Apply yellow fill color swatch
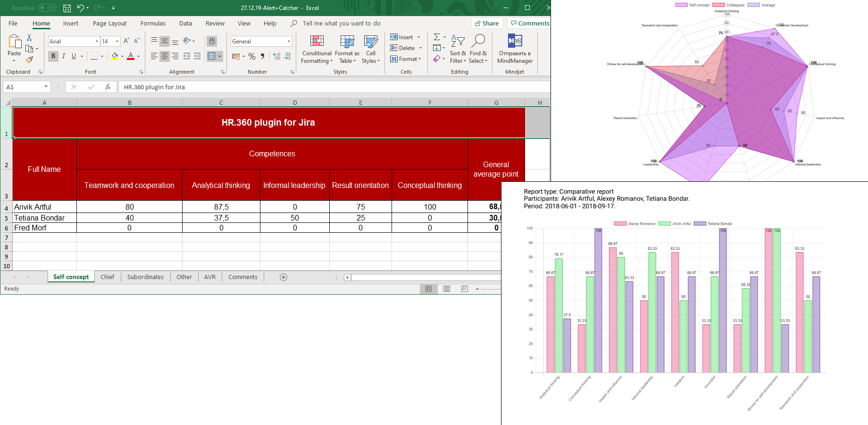Viewport: 868px width, 425px height. pyautogui.click(x=115, y=56)
